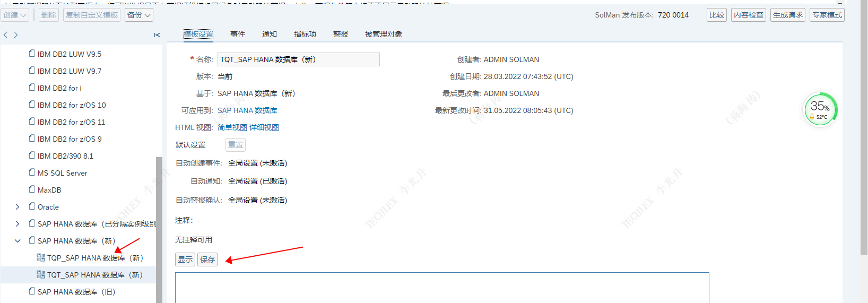Open the SAP HANA 数据库 link in 可应用到
Viewport: 868px width, 303px height.
[247, 110]
